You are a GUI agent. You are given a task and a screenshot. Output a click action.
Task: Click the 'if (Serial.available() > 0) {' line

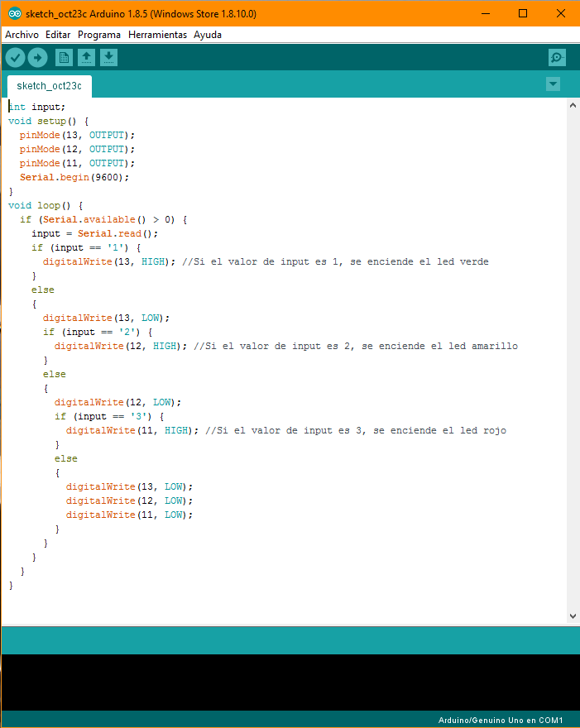[x=103, y=219]
